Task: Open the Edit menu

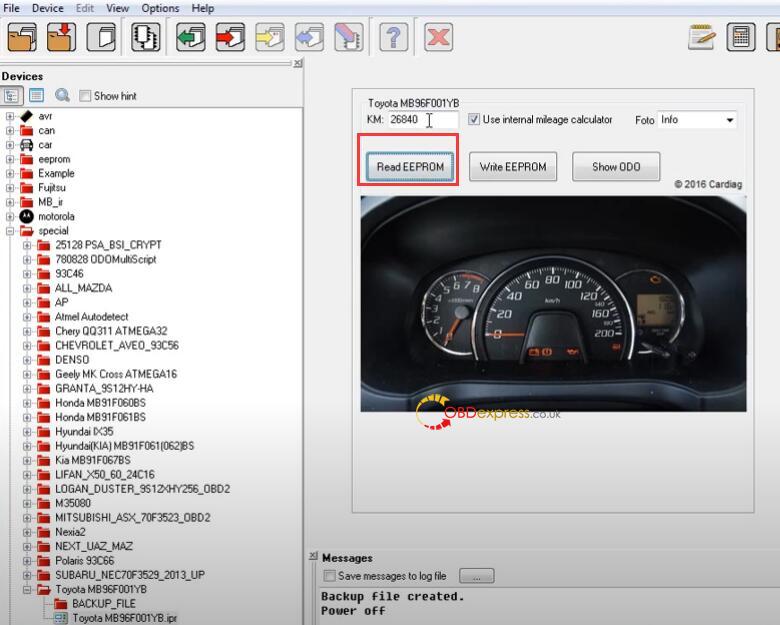Action: 85,8
